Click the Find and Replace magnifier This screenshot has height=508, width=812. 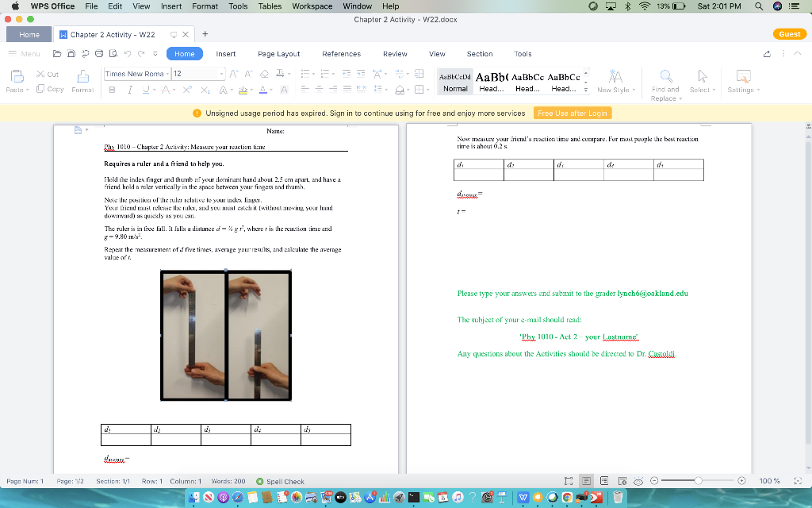666,76
